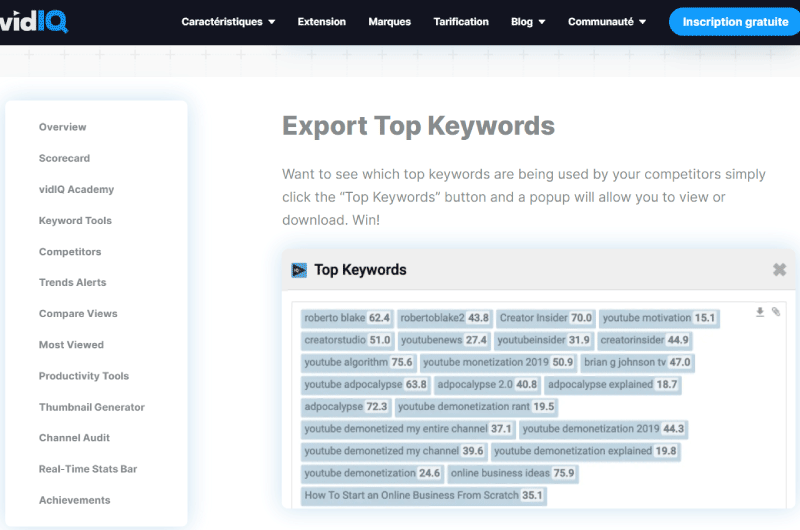Image resolution: width=800 pixels, height=530 pixels.
Task: Select Trends Alerts in sidebar
Action: (72, 283)
